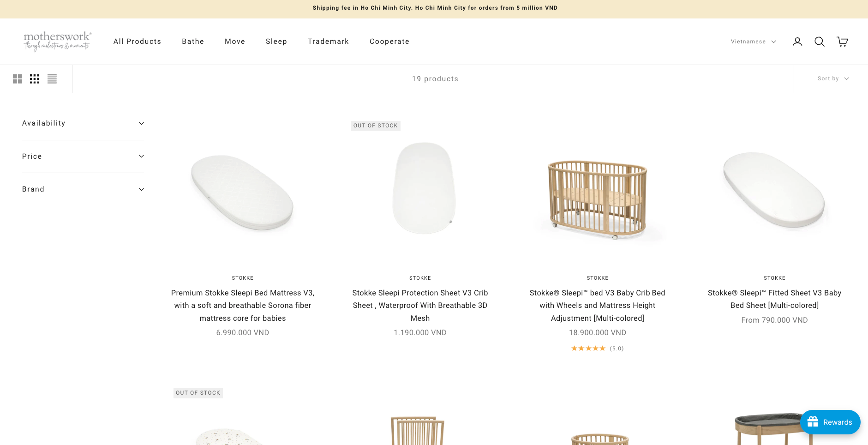
Task: Expand the Price filter
Action: [83, 156]
